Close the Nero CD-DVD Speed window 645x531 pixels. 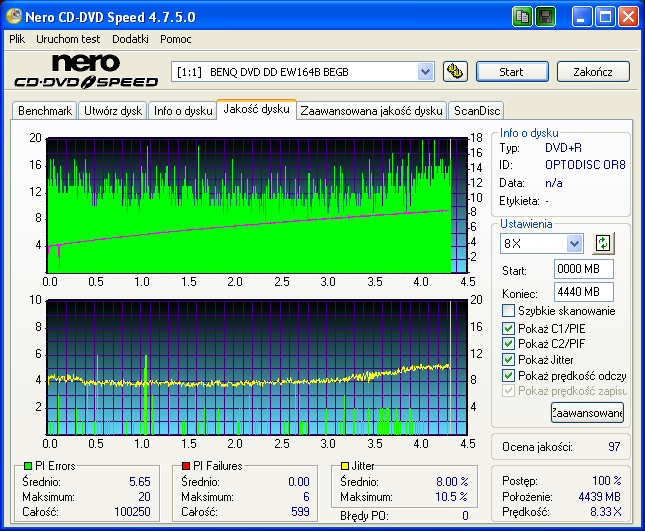pos(629,17)
